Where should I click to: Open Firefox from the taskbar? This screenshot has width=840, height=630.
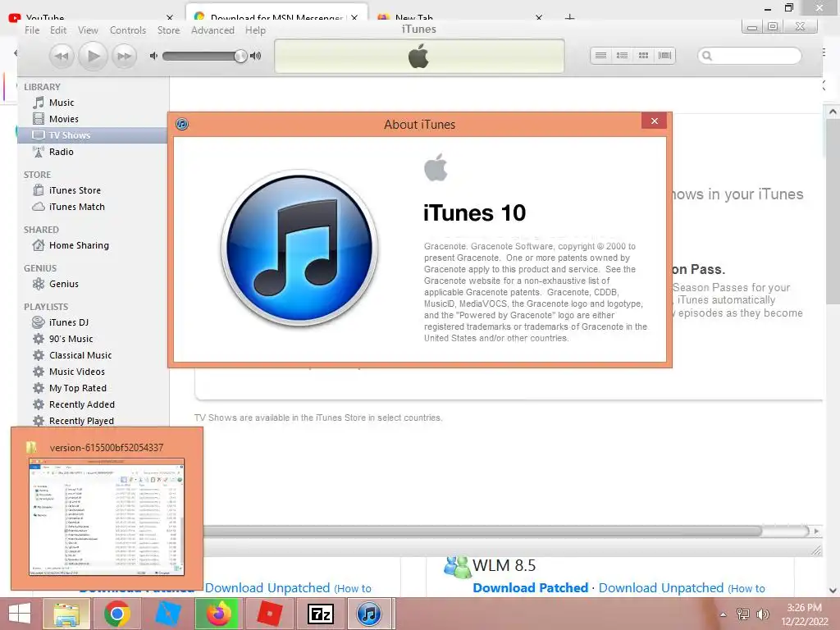(x=219, y=614)
